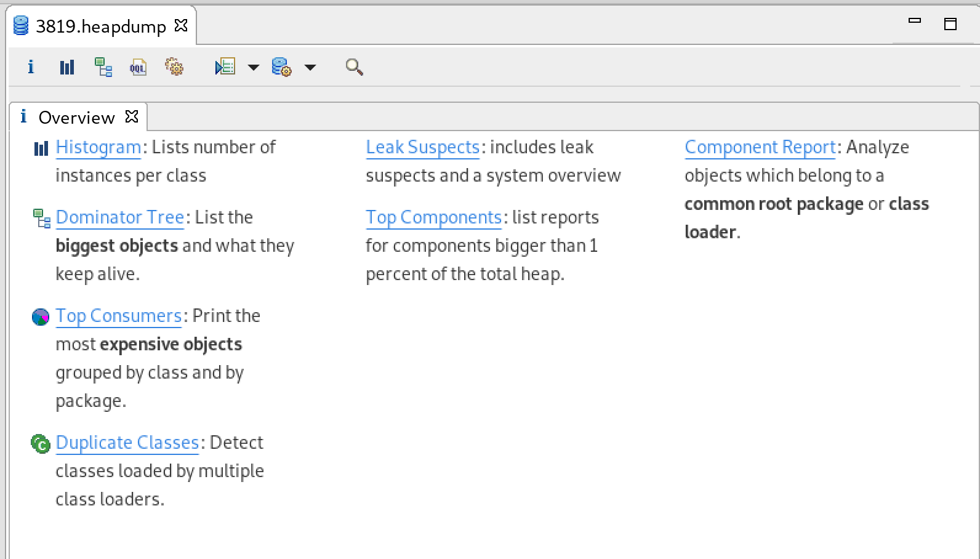Image resolution: width=980 pixels, height=559 pixels.
Task: Expand the reports dropdown arrow
Action: pos(254,67)
